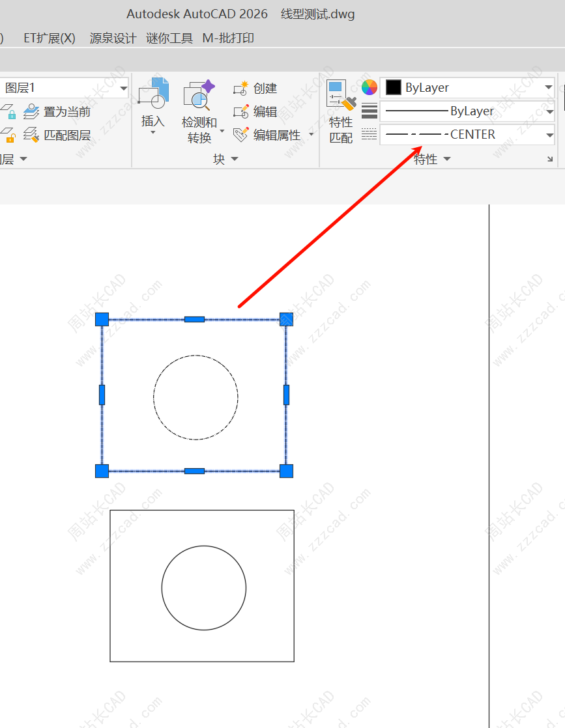Click the Match Layer (匹配图层) icon
The image size is (565, 728).
31,135
